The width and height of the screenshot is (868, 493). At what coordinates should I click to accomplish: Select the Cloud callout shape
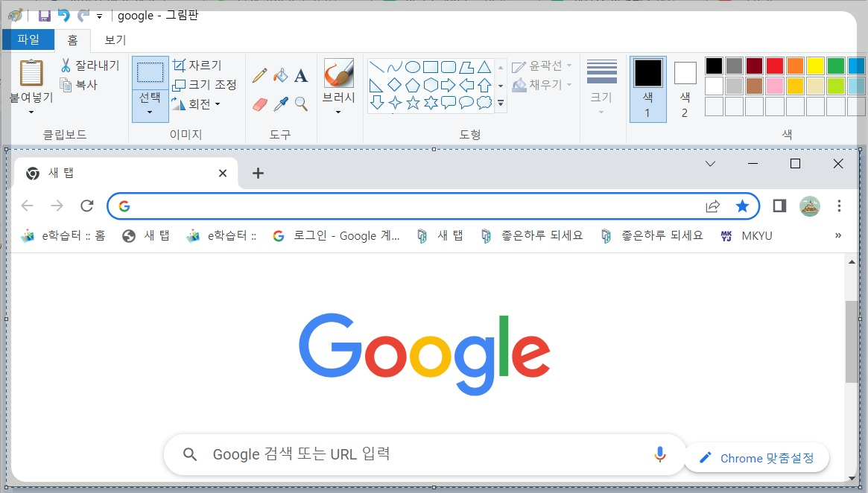pos(484,103)
